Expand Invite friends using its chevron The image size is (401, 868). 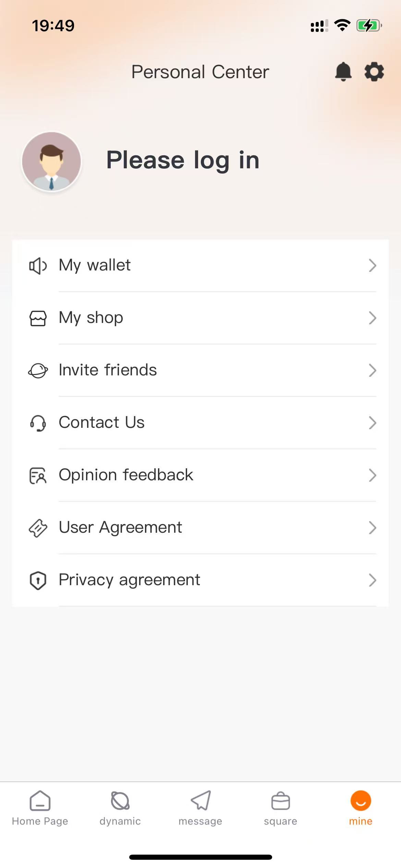tap(372, 371)
